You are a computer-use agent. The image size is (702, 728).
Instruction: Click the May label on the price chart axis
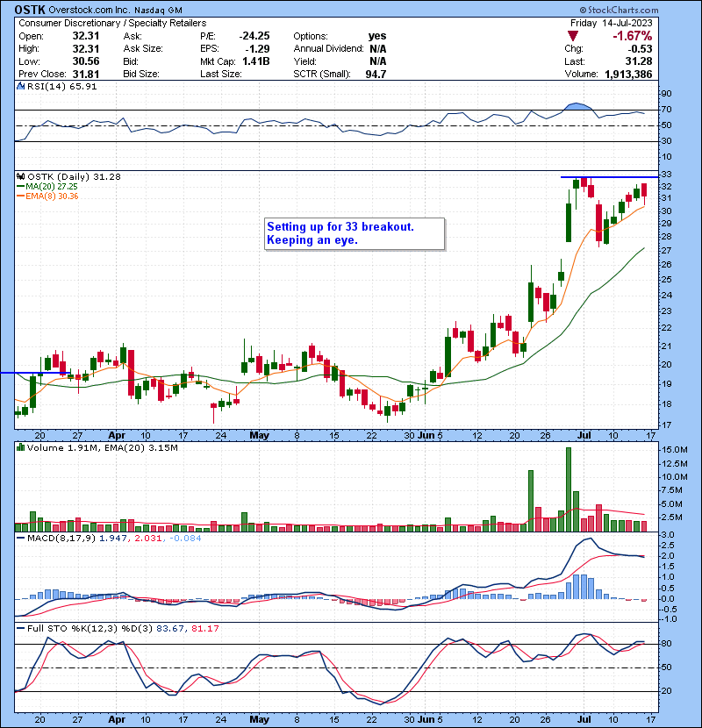pyautogui.click(x=259, y=436)
